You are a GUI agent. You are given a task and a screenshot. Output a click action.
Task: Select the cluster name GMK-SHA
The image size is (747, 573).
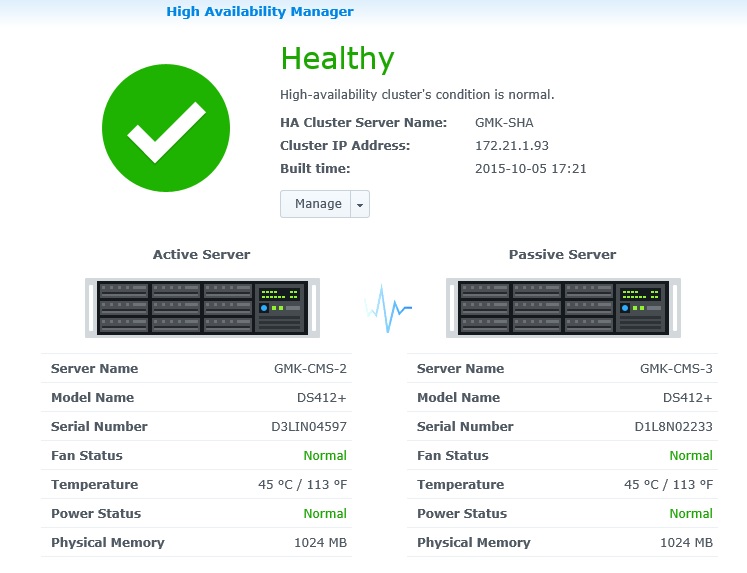pos(504,123)
